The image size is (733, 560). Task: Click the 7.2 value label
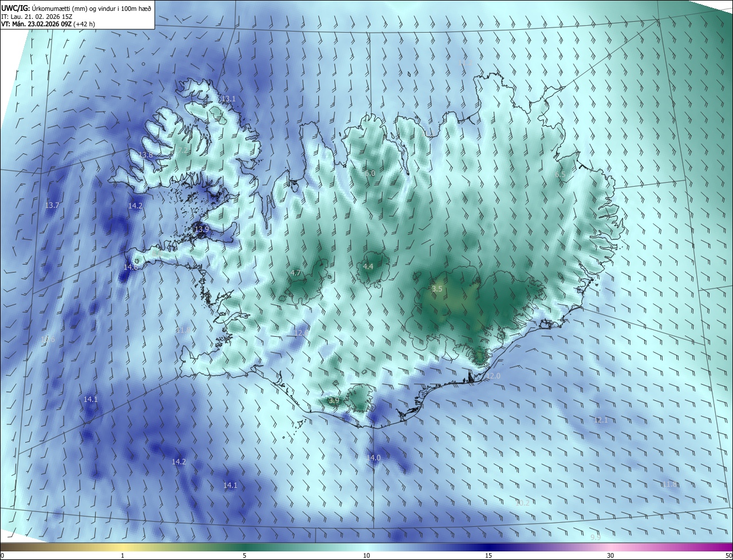(x=182, y=151)
